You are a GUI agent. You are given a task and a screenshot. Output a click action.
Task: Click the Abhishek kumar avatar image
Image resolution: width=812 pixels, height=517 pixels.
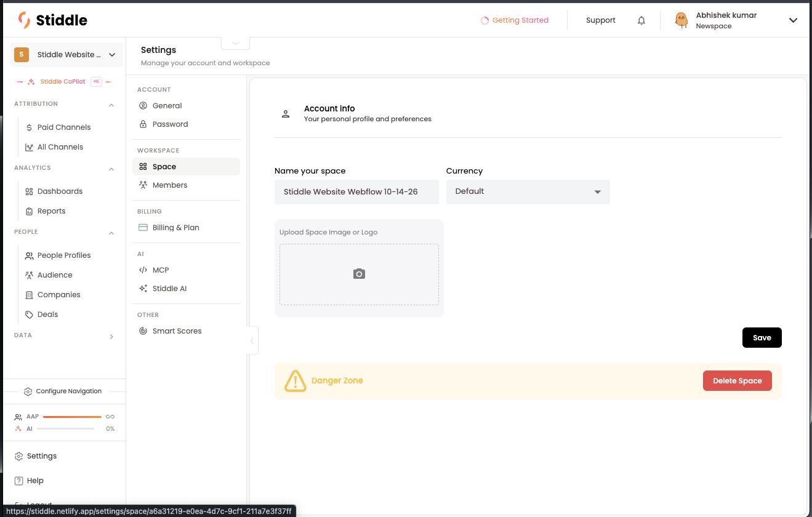pos(681,20)
